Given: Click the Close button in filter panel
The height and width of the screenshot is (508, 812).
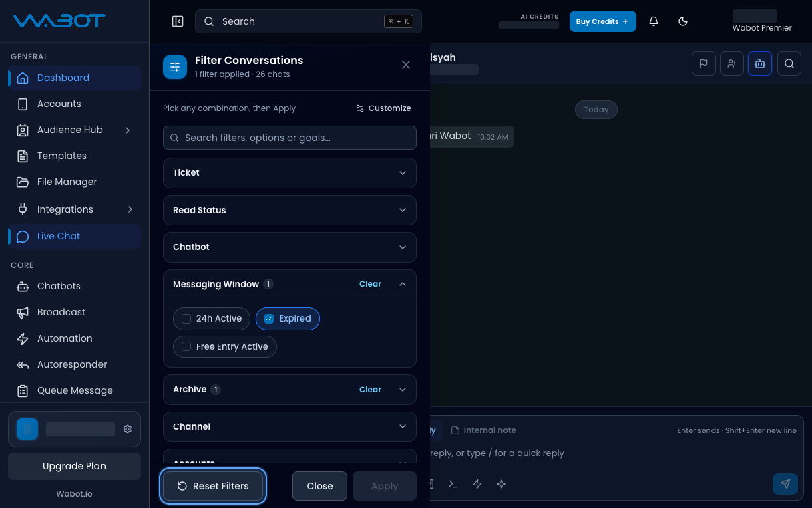Looking at the screenshot, I should (320, 486).
